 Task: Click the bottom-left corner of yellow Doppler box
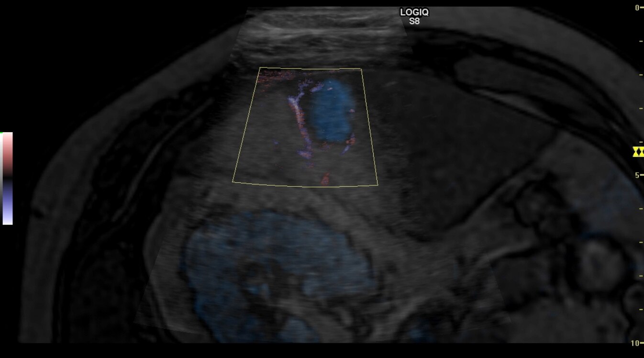[233, 182]
